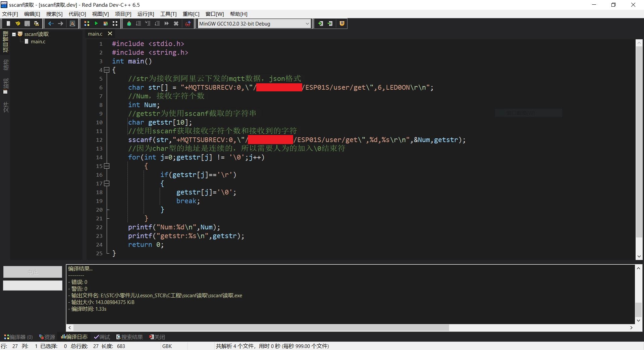Viewport: 644px width, 350px height.
Task: Open the 搜索[S] menu
Action: pyautogui.click(x=54, y=14)
